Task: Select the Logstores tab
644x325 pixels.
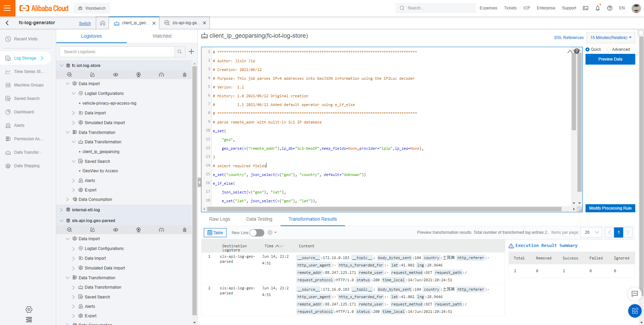Action: pos(91,36)
